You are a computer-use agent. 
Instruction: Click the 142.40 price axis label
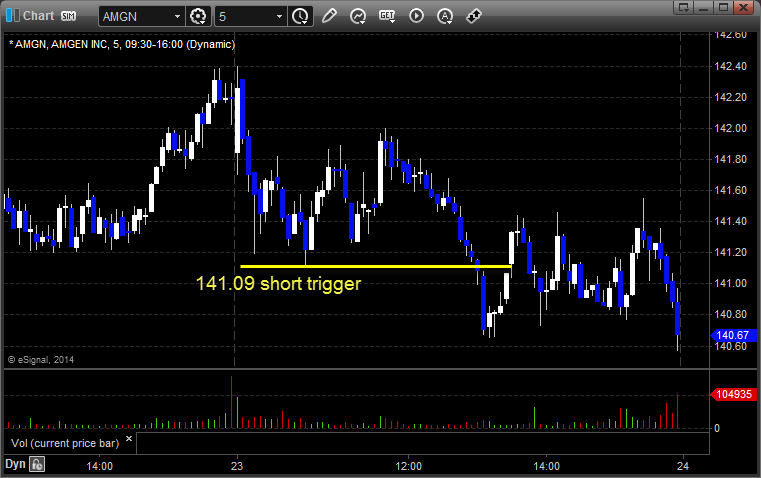730,66
